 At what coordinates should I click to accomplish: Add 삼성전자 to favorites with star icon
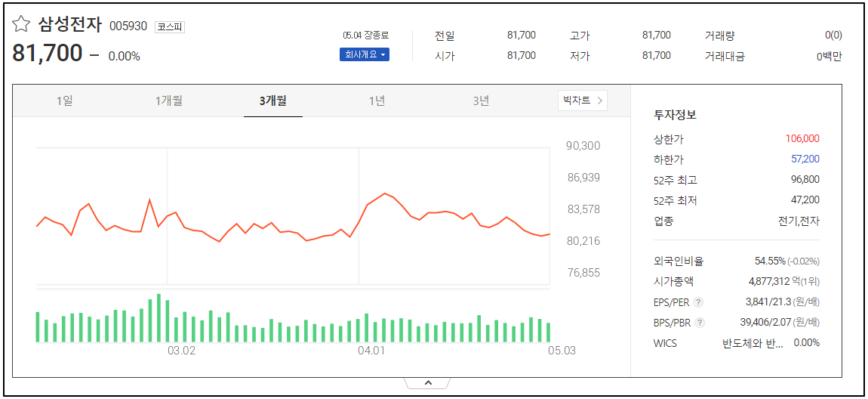coord(21,24)
